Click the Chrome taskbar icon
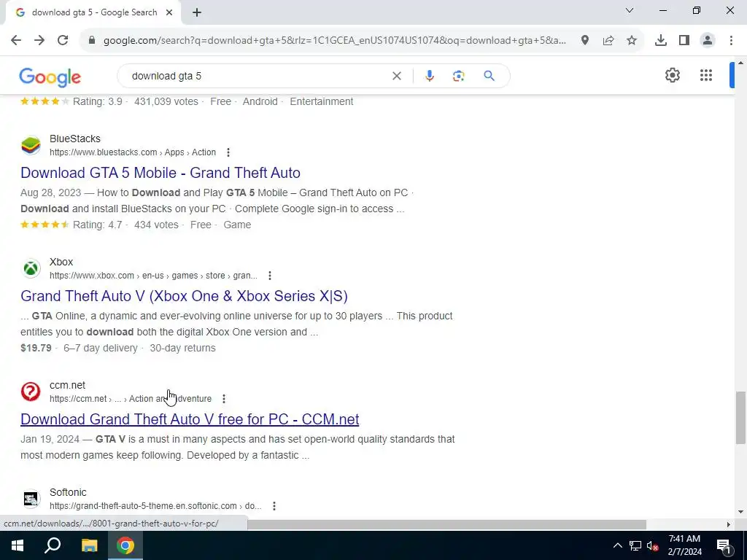 pyautogui.click(x=125, y=545)
